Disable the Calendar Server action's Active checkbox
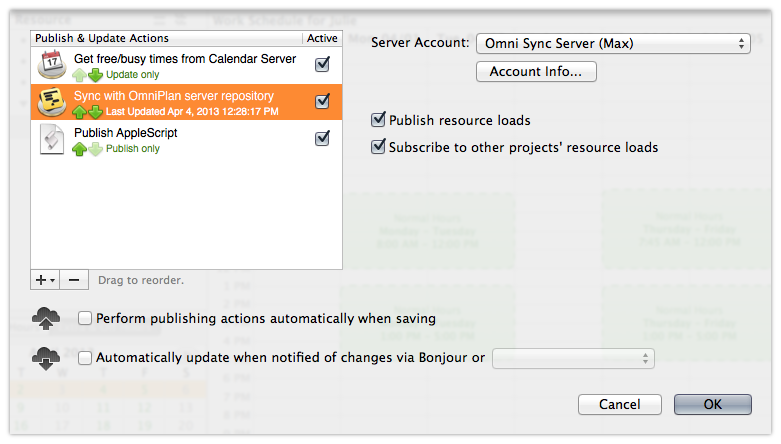This screenshot has width=781, height=444. [322, 65]
